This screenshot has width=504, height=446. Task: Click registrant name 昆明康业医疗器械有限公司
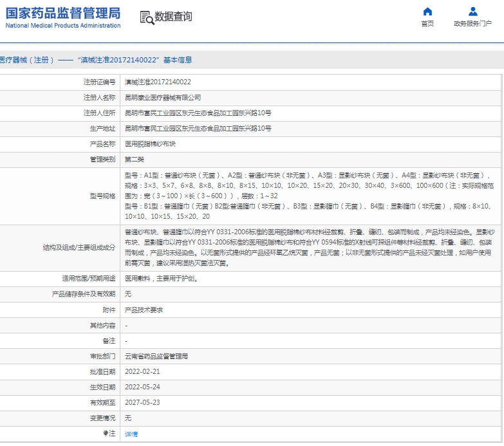[x=163, y=97]
